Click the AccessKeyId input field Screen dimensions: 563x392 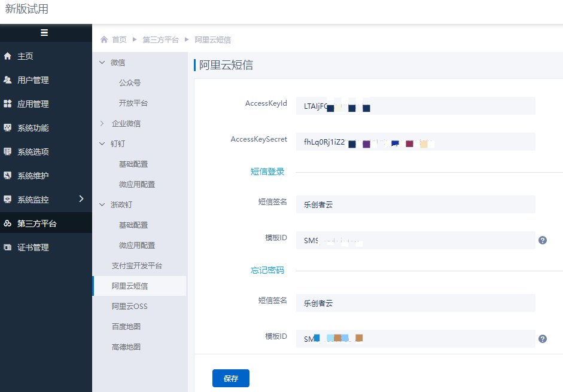coord(415,106)
